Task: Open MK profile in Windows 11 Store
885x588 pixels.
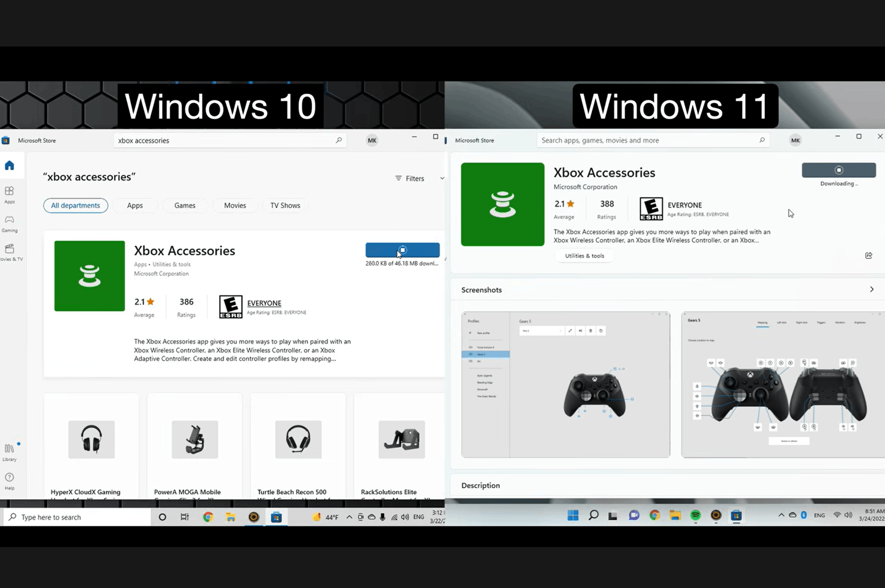Action: click(x=795, y=141)
